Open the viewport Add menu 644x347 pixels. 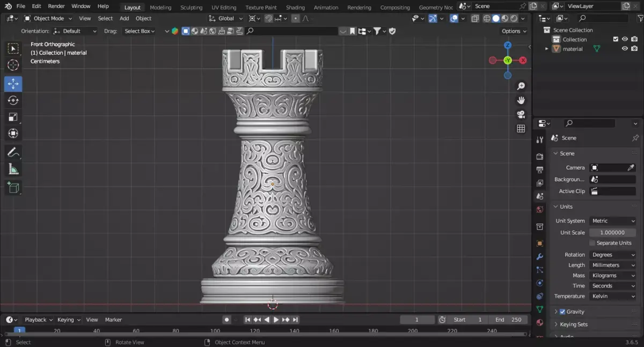point(124,18)
